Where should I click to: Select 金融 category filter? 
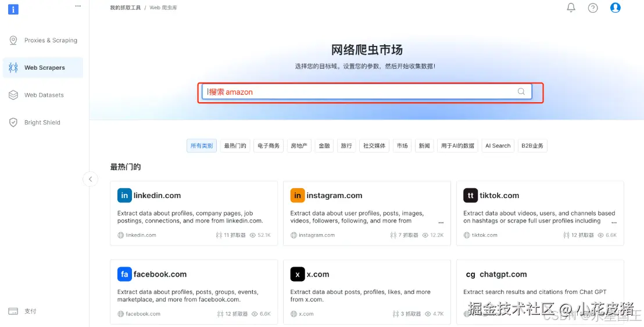pyautogui.click(x=324, y=146)
